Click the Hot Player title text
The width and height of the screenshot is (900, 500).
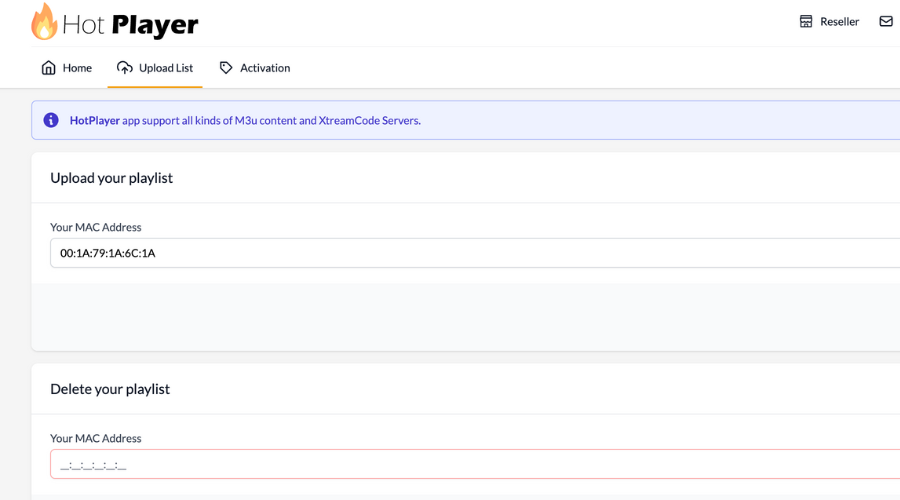130,25
